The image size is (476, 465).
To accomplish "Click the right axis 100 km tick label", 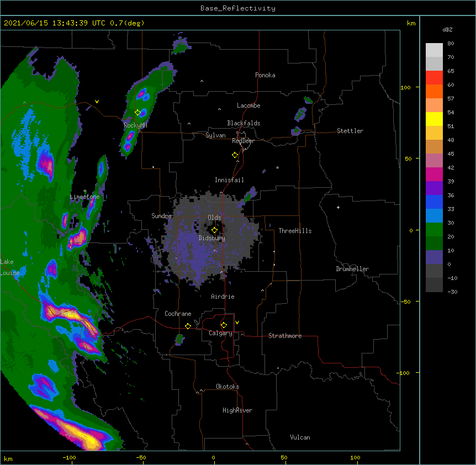I will point(405,87).
